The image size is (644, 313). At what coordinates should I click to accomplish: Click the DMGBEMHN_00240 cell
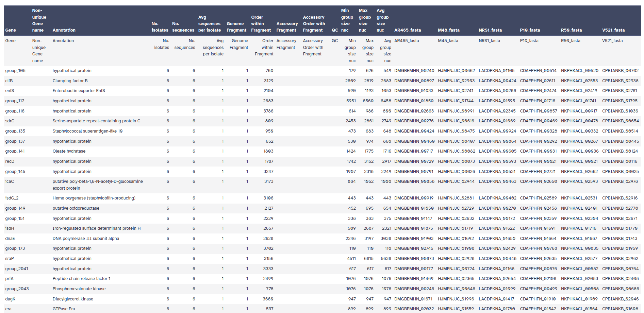[414, 71]
